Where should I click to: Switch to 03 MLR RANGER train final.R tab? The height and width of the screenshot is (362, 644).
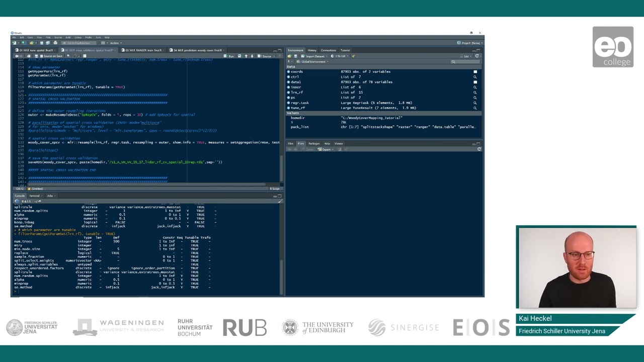(x=143, y=50)
